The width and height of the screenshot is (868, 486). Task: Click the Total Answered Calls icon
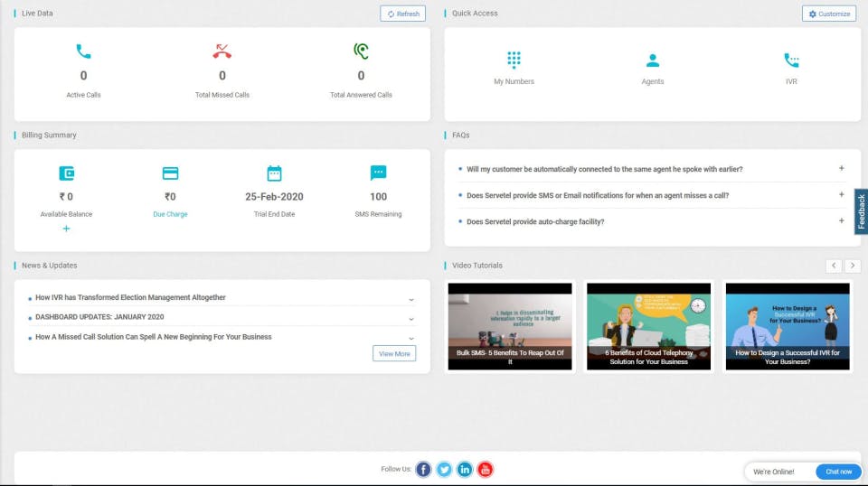coord(361,51)
